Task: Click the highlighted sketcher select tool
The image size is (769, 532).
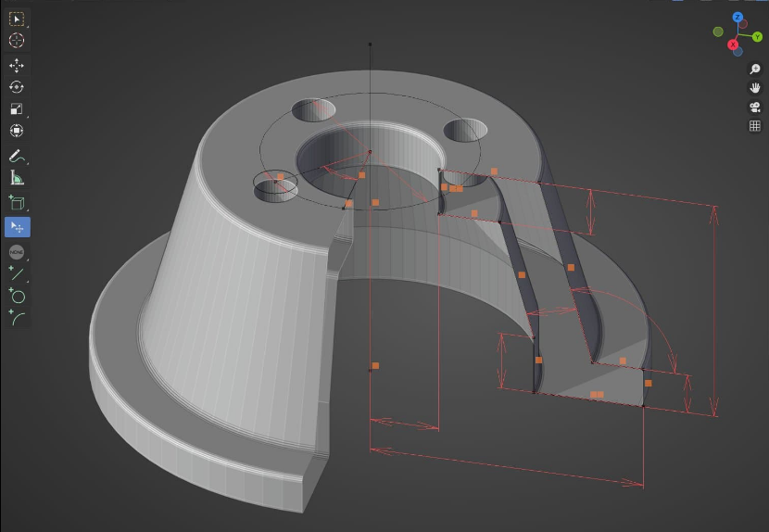Action: [x=18, y=227]
